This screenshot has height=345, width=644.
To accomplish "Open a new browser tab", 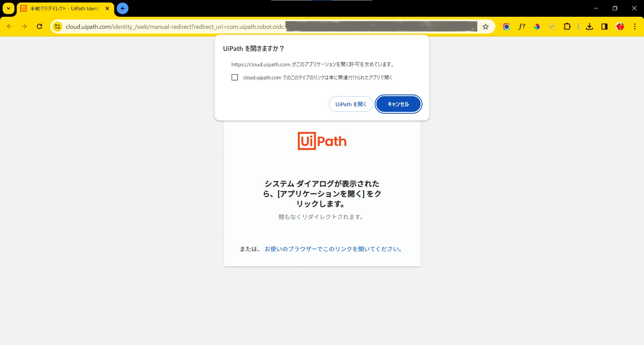I will tap(123, 8).
